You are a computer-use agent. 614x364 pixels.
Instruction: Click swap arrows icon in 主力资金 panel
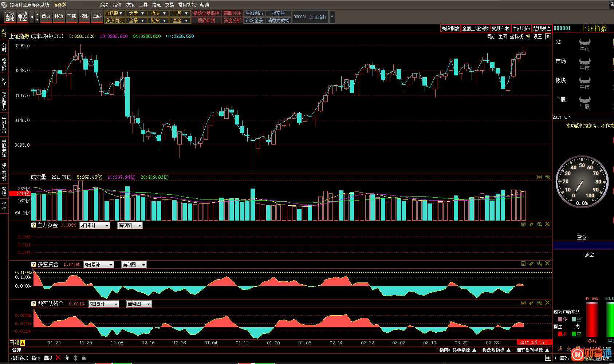[531, 224]
